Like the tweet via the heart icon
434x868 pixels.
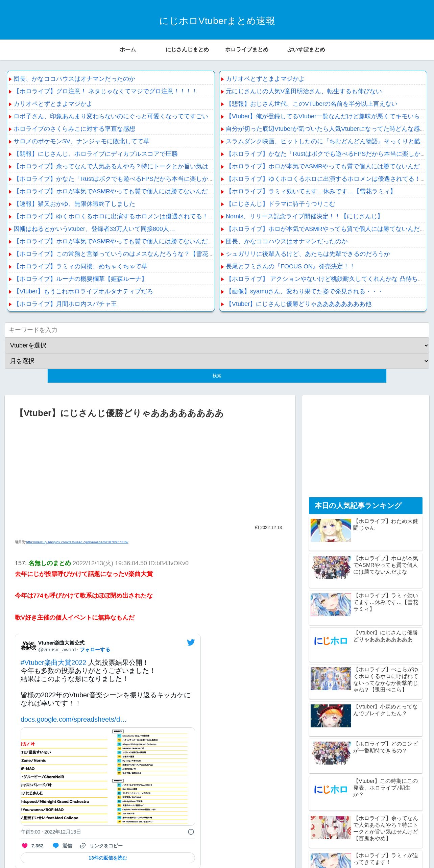25,846
